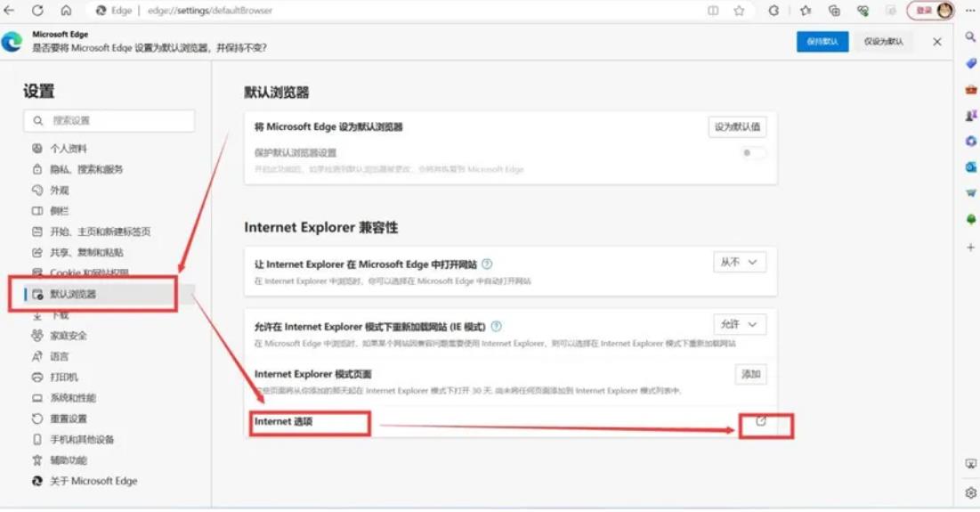Expand the 从不 dropdown

[740, 263]
